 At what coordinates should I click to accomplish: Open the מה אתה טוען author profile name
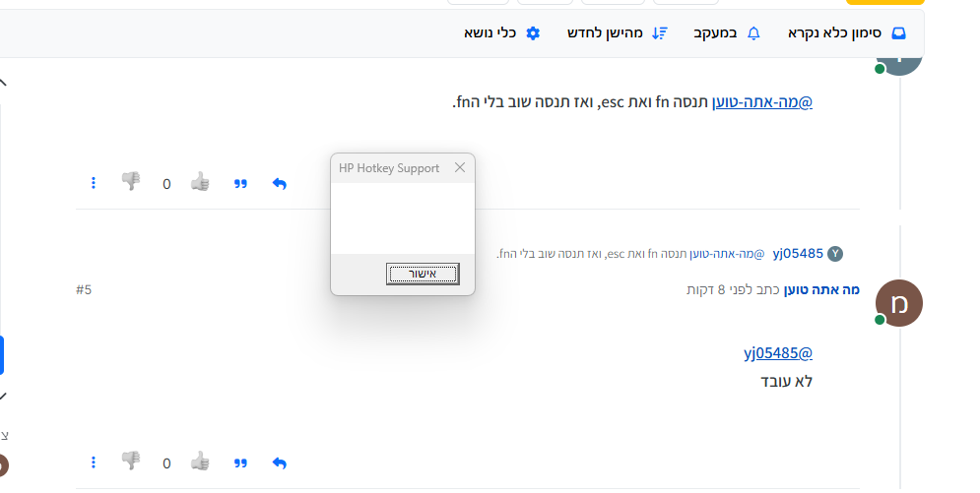click(821, 289)
